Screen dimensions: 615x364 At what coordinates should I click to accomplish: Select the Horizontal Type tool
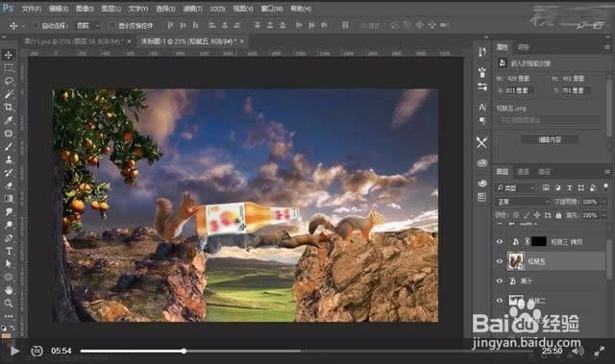pos(9,252)
